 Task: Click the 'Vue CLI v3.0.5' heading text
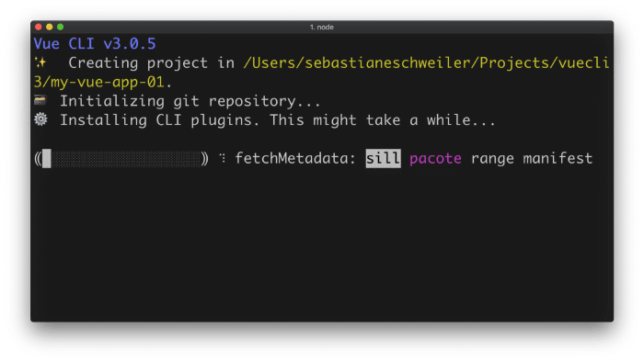pos(95,43)
